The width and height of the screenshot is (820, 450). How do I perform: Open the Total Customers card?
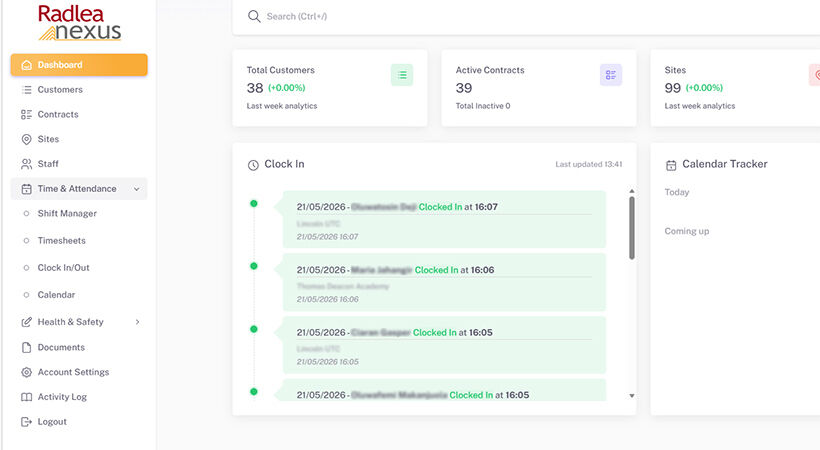329,88
